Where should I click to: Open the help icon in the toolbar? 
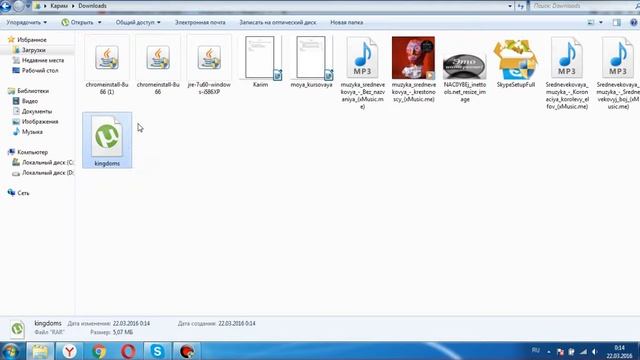tap(634, 22)
